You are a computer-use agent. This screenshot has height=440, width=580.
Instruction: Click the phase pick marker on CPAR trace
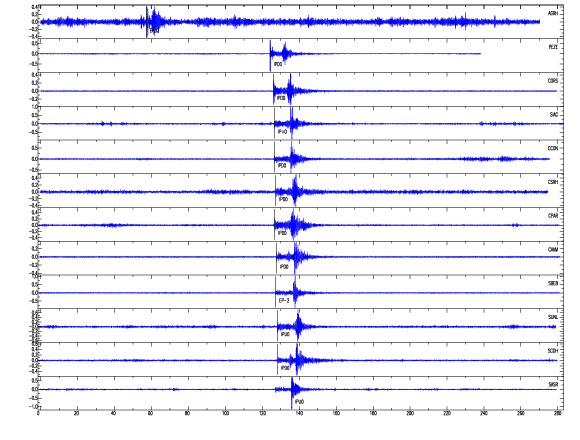tap(274, 224)
